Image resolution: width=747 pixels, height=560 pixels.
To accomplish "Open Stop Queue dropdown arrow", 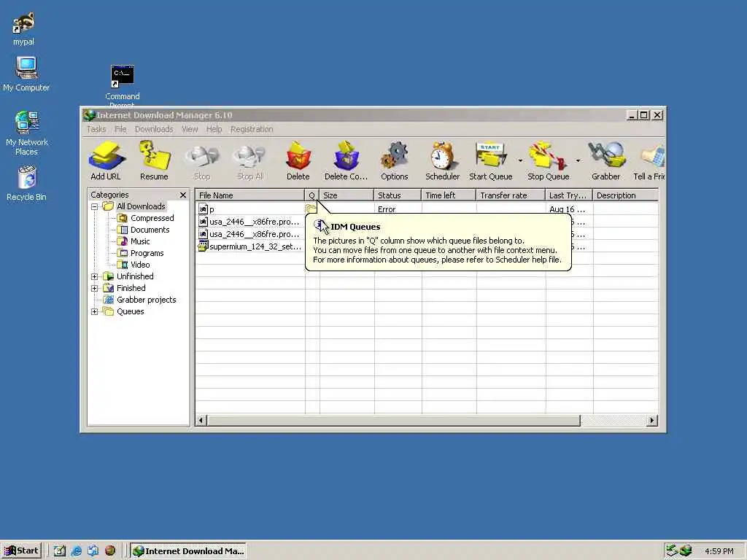I will [x=578, y=161].
